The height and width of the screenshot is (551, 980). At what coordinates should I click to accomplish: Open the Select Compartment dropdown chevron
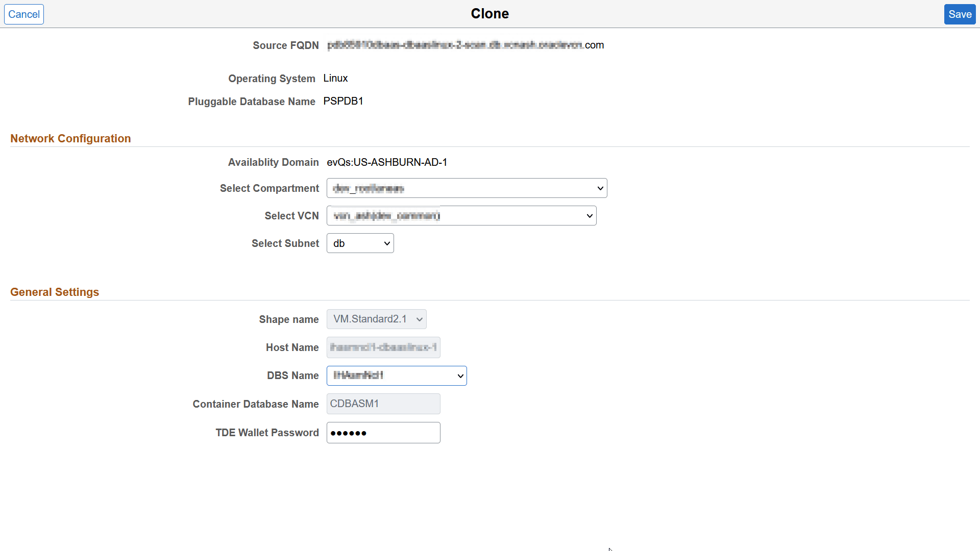(600, 188)
